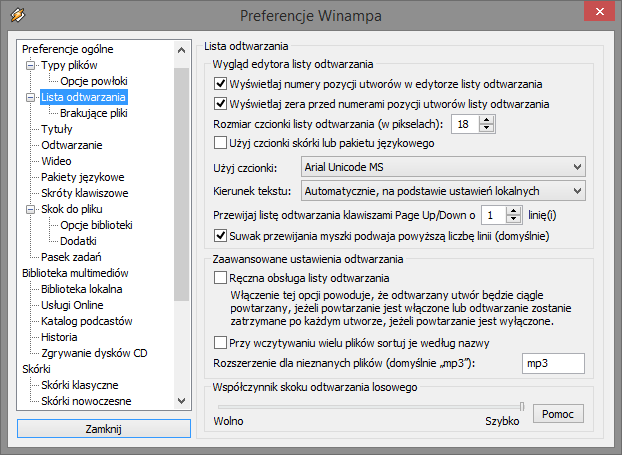Screen dimensions: 622x455
Task: Go to 'Odtwarzanie' preferences
Action: point(72,145)
